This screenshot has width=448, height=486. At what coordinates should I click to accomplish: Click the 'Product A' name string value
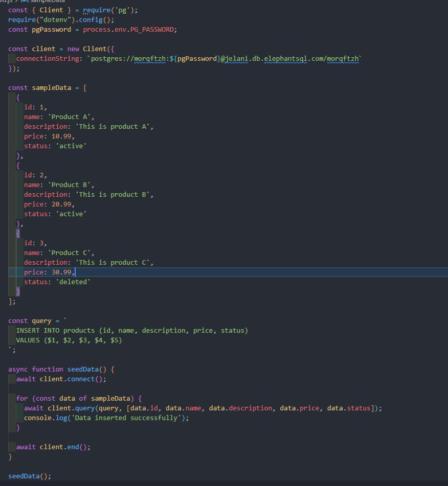pyautogui.click(x=72, y=117)
